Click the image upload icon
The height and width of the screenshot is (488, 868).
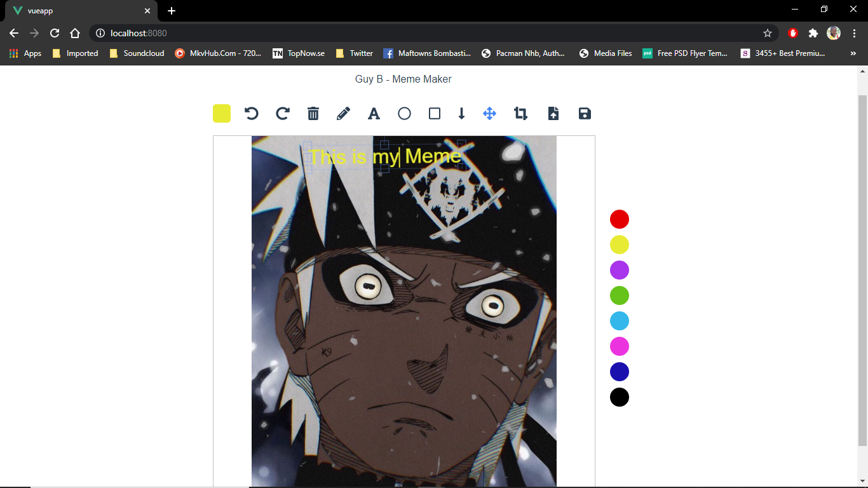point(553,113)
